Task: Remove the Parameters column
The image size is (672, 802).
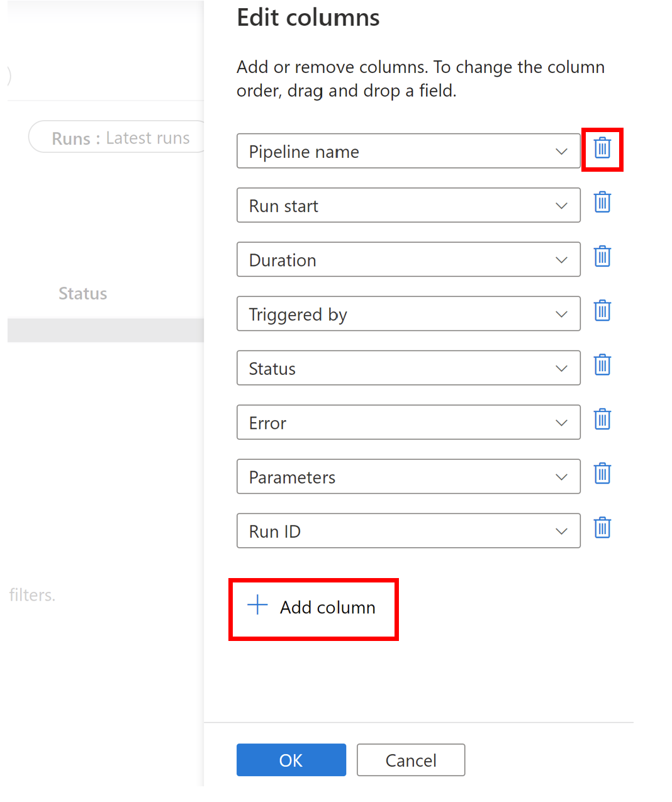Action: (602, 474)
